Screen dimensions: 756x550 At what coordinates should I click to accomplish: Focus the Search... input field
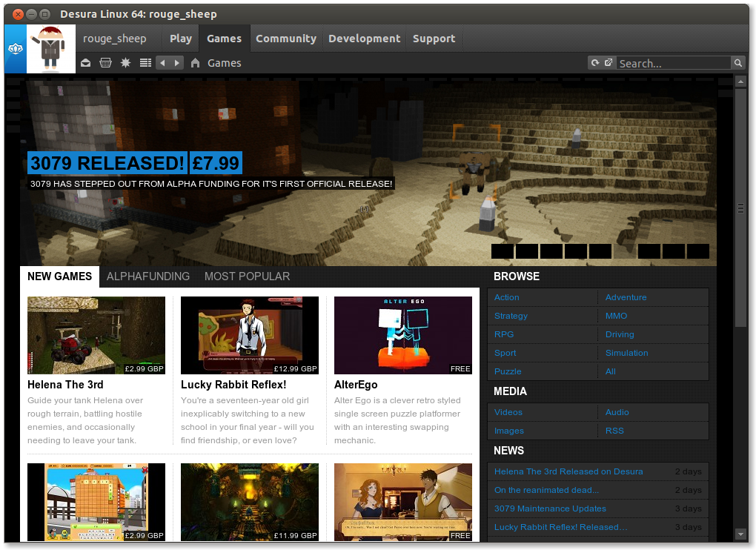click(x=674, y=63)
